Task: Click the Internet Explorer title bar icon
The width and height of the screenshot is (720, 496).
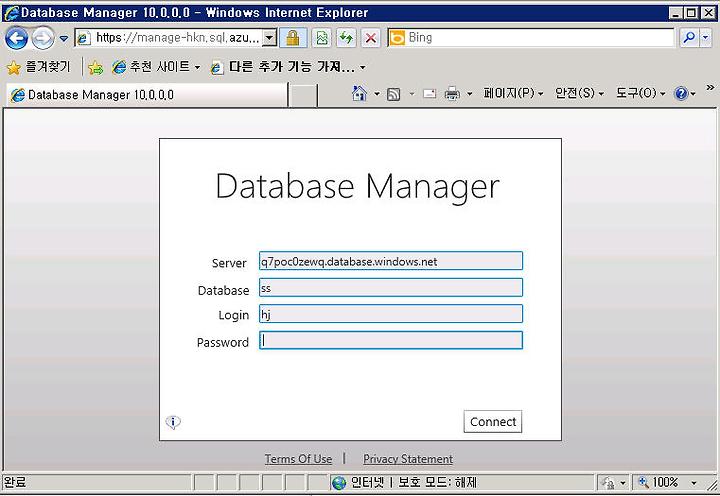Action: 11,13
